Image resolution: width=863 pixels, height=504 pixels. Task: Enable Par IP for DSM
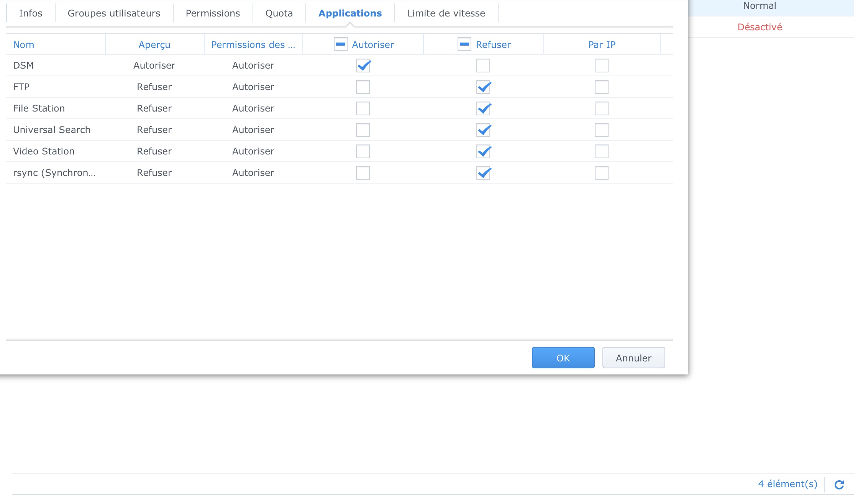[601, 66]
